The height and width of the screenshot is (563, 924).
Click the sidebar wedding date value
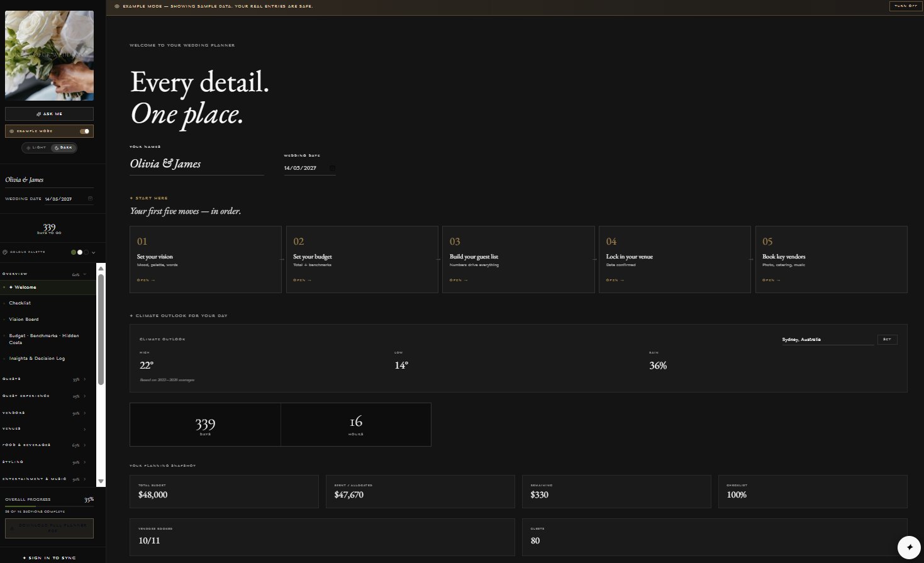pos(58,199)
